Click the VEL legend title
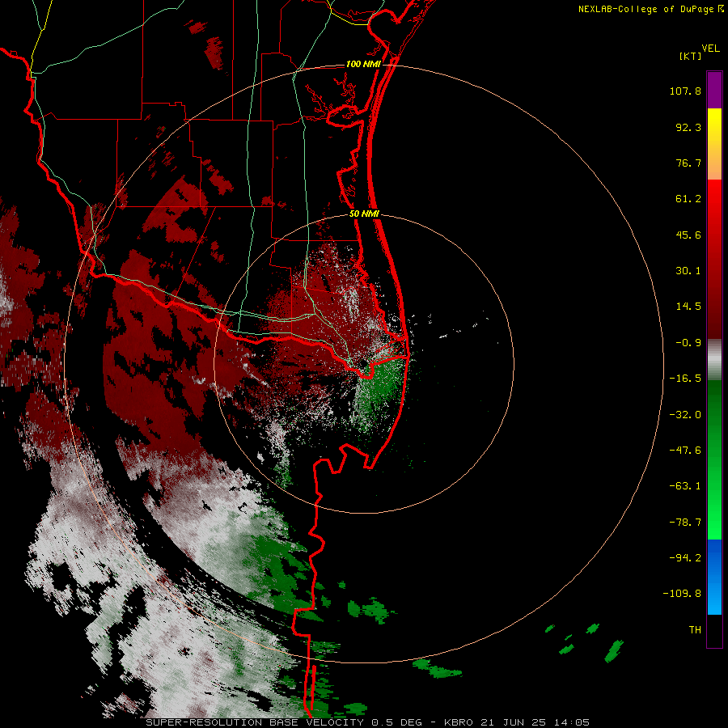728x728 pixels. coord(710,49)
